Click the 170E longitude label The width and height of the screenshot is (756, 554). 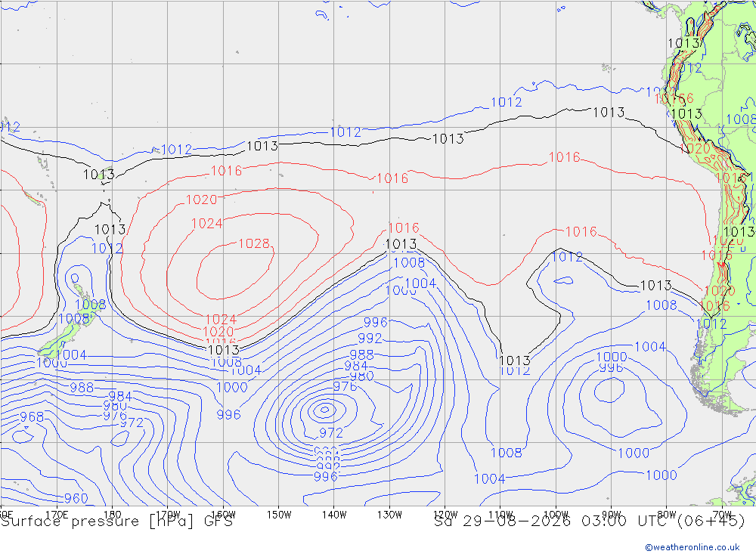coord(57,515)
